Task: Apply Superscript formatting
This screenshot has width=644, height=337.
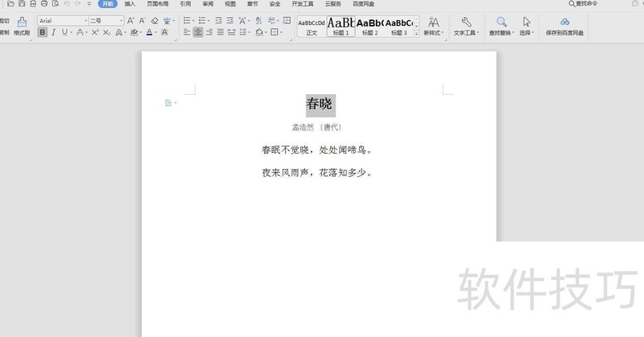Action: click(95, 32)
